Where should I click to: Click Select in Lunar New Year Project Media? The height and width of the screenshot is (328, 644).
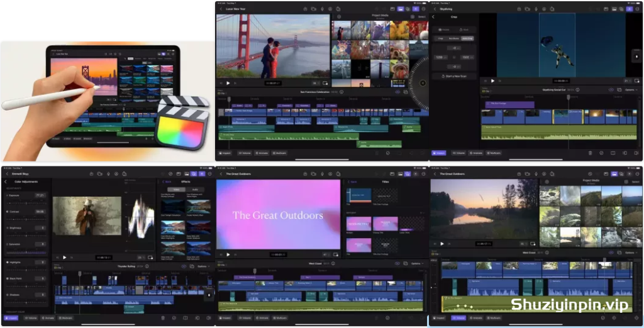tap(422, 16)
